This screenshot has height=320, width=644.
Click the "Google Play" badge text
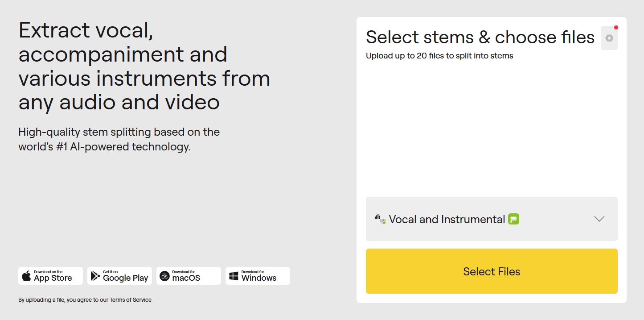coord(125,278)
